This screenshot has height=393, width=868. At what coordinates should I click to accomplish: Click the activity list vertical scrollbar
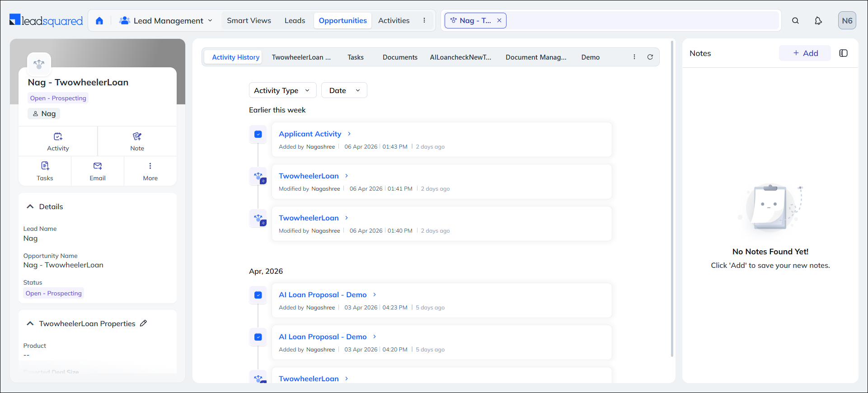672,199
